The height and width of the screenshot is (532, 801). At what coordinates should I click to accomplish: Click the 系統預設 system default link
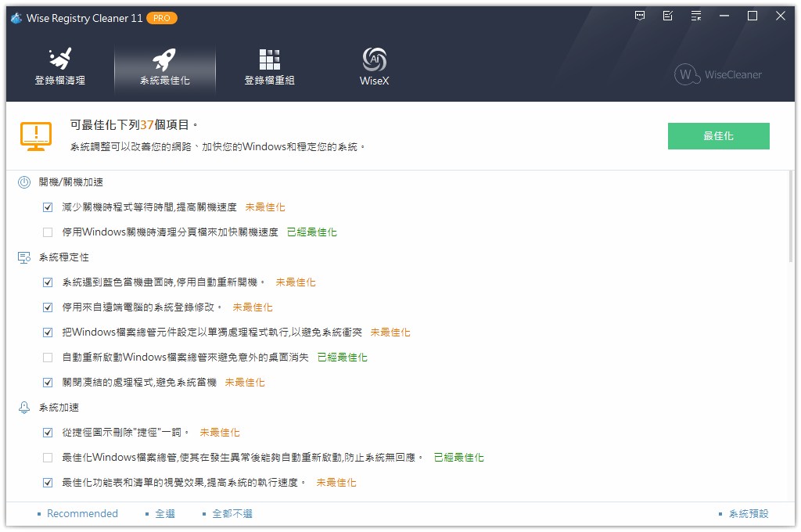[x=749, y=513]
